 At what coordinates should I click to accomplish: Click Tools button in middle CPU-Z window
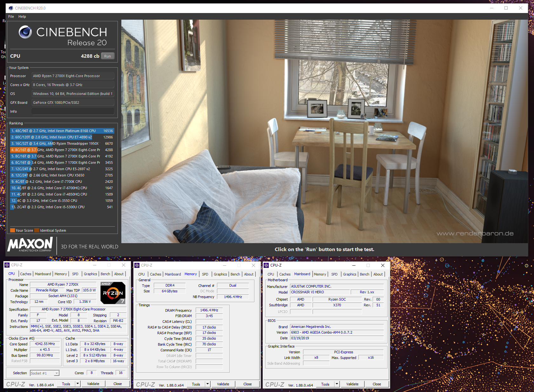196,384
